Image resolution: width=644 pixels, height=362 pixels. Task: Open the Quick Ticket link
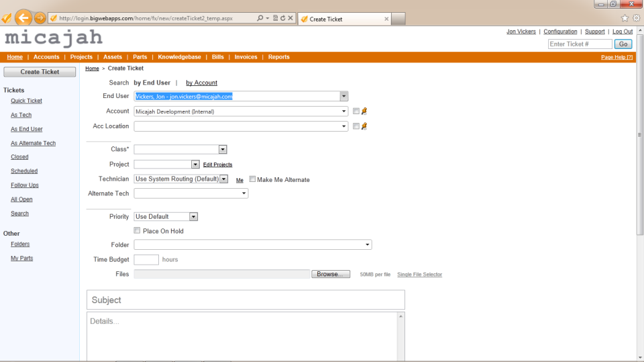point(26,101)
